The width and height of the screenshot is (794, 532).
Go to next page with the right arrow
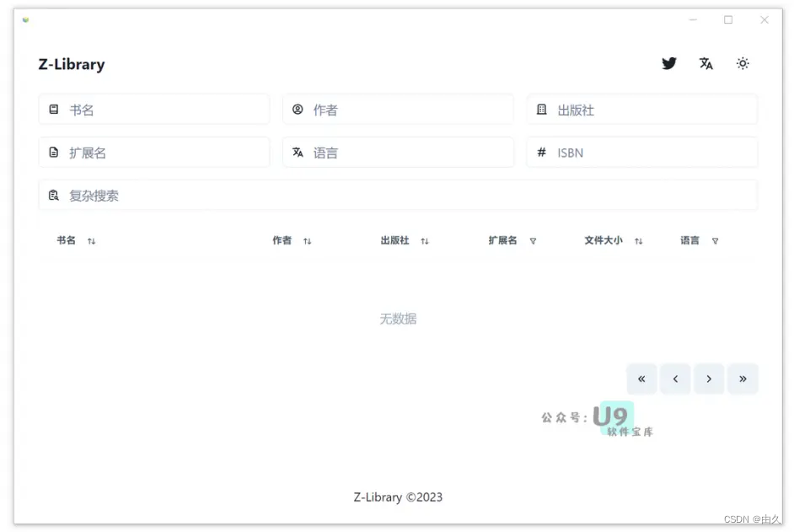[709, 379]
